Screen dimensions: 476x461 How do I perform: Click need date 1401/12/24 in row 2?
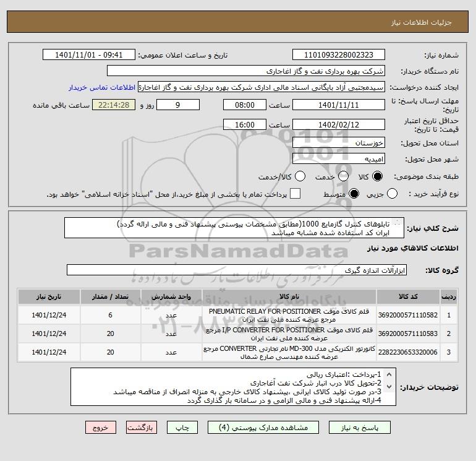coord(49,334)
